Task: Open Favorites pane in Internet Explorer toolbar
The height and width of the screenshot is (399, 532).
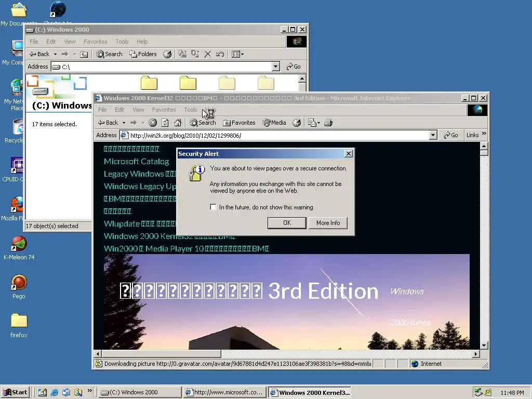Action: pyautogui.click(x=239, y=123)
